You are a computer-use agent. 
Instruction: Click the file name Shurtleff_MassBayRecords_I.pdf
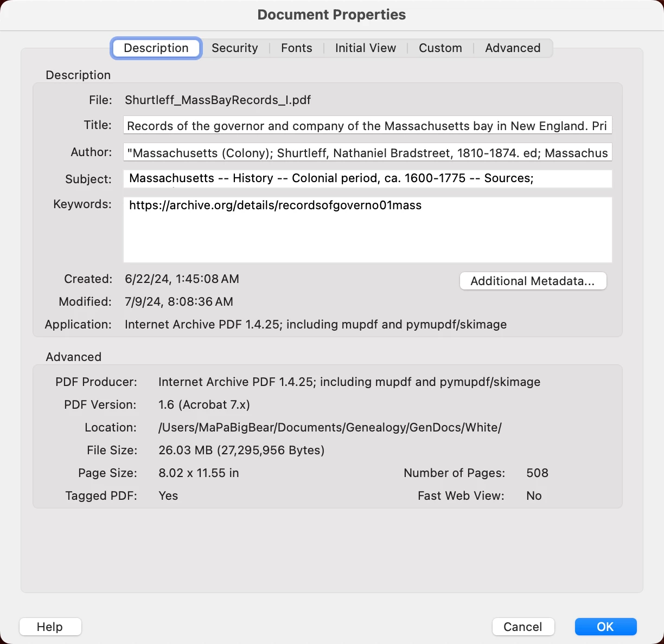(x=218, y=100)
